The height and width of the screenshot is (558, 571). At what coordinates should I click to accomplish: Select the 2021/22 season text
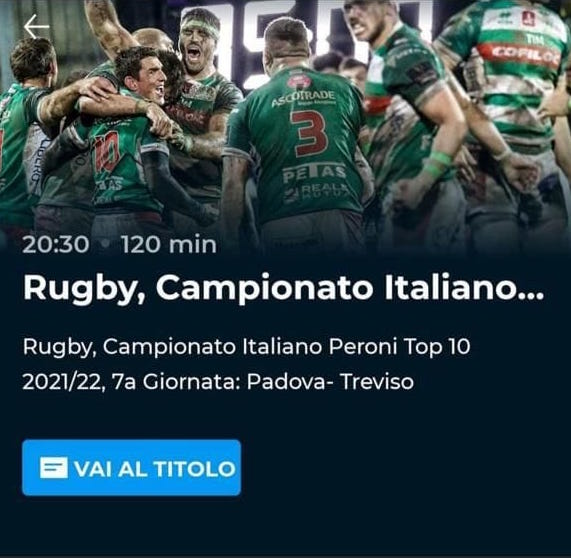click(64, 383)
